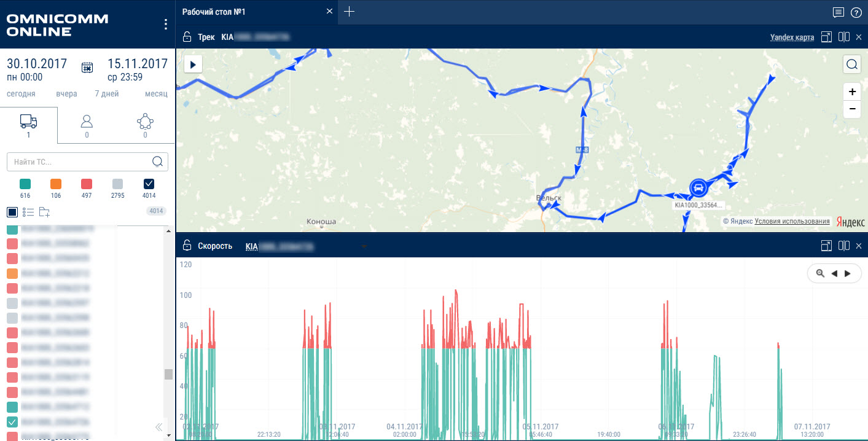Screen dimensions: 868x441
Task: Click the 04.11.2017 date label on chart
Action: [x=404, y=426]
